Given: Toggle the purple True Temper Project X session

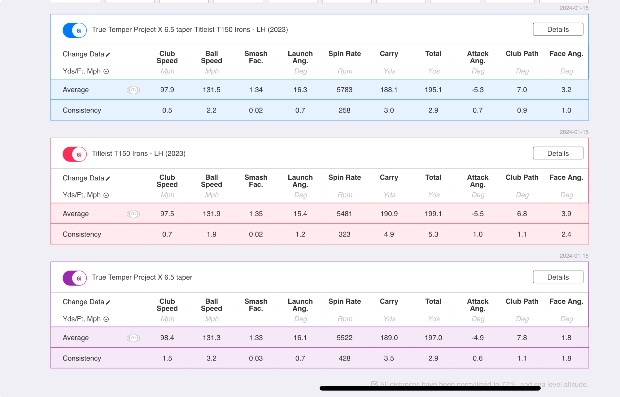Looking at the screenshot, I should pyautogui.click(x=74, y=278).
